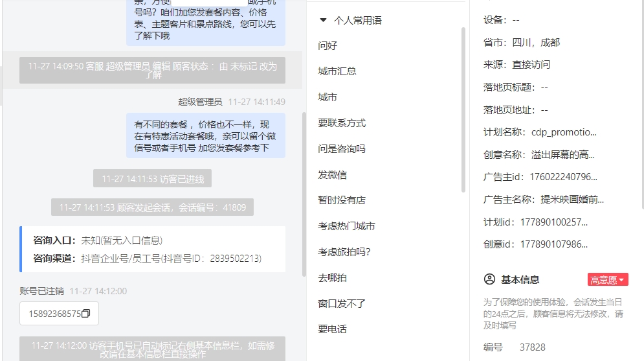The width and height of the screenshot is (644, 361).
Task: Click the message about 特惠活动套餐
Action: click(206, 135)
